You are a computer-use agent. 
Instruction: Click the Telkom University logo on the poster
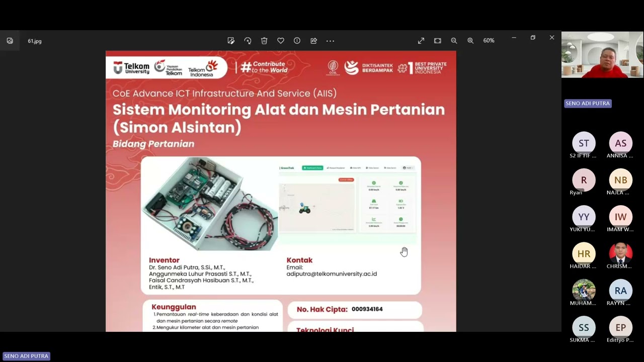pyautogui.click(x=131, y=67)
